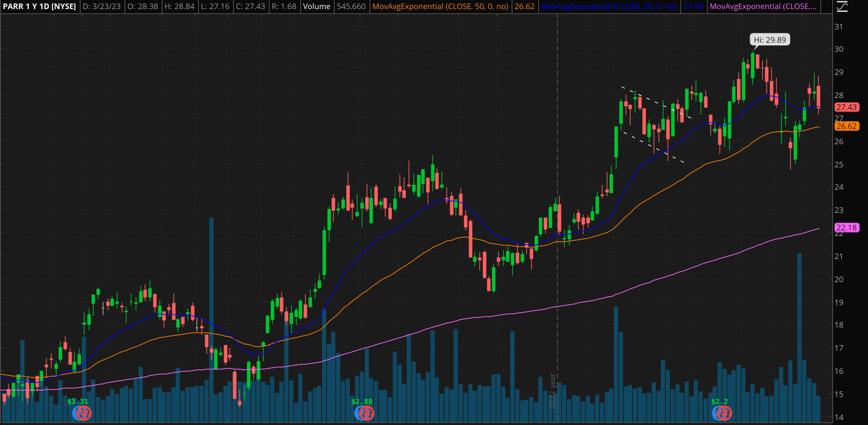Screen dimensions: 868x425
Task: Click the green $3.31 earnings value
Action: pos(77,402)
